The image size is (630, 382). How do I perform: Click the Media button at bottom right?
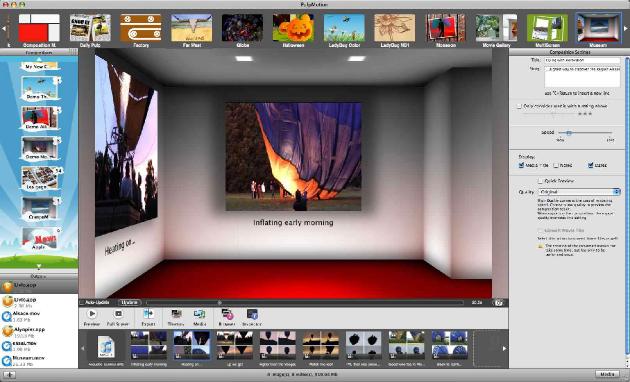click(607, 374)
